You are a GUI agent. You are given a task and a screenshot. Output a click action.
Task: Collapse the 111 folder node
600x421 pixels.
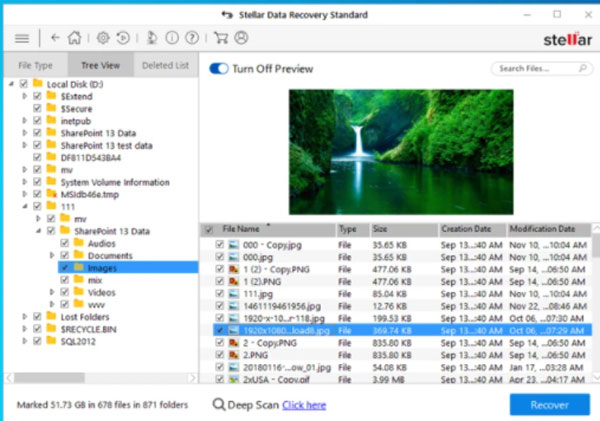click(x=25, y=206)
